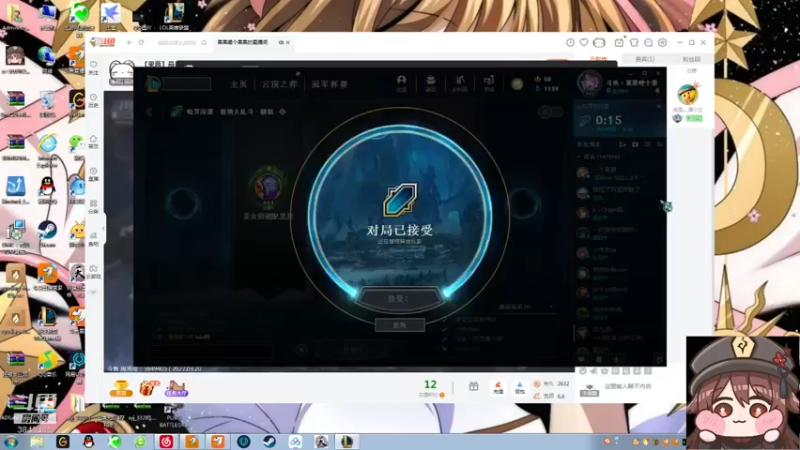This screenshot has height=450, width=800.
Task: Click the summoner avatar in League client
Action: (x=590, y=83)
